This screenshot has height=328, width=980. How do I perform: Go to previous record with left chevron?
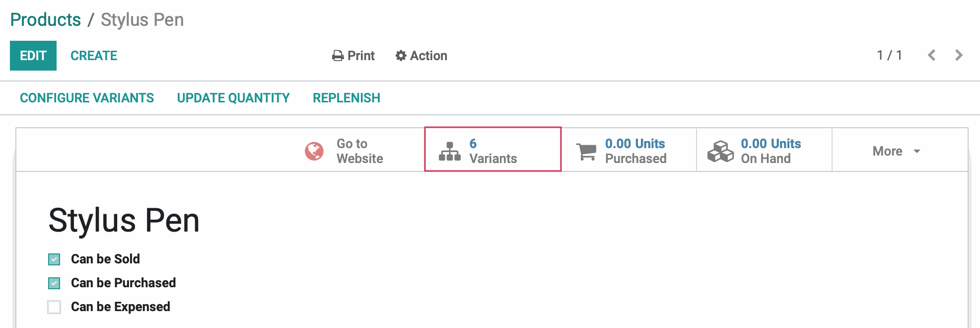[x=932, y=55]
